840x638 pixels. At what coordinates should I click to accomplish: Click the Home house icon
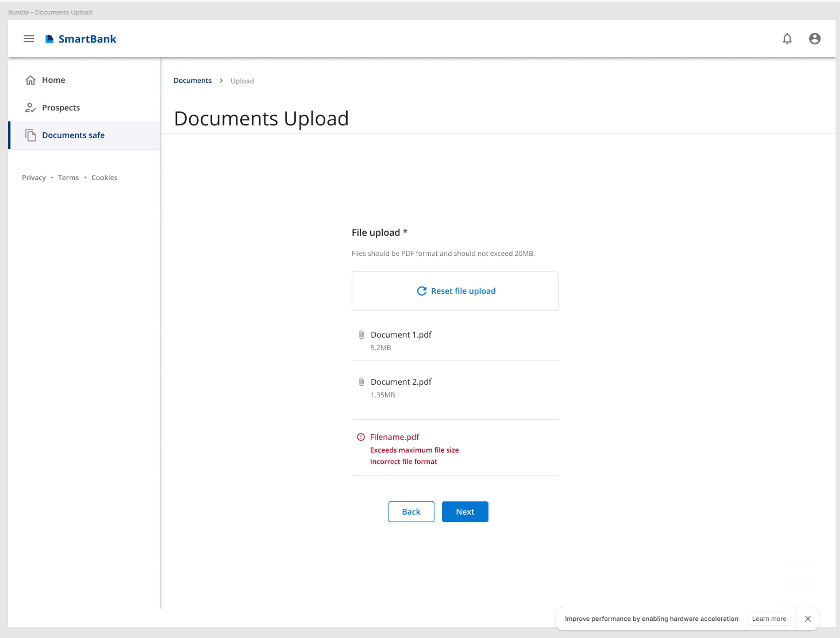[x=30, y=80]
